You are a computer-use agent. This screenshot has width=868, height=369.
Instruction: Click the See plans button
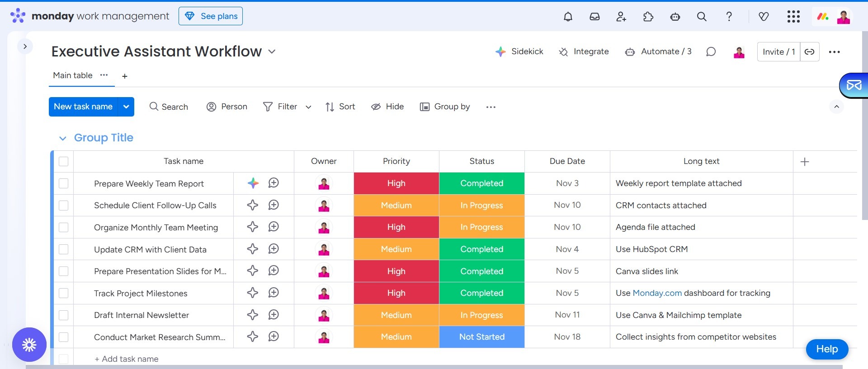pos(211,16)
